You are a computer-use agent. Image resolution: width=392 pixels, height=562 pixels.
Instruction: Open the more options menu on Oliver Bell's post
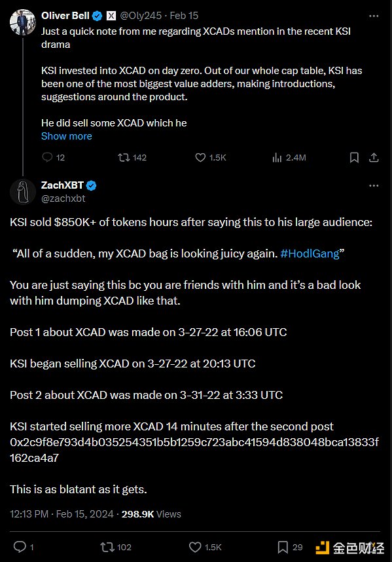[x=374, y=16]
